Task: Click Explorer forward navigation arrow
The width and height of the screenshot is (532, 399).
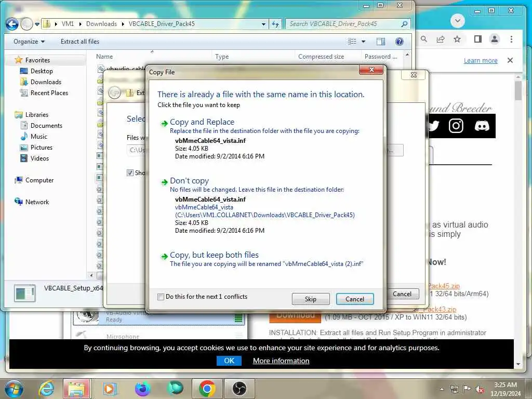Action: pyautogui.click(x=27, y=24)
